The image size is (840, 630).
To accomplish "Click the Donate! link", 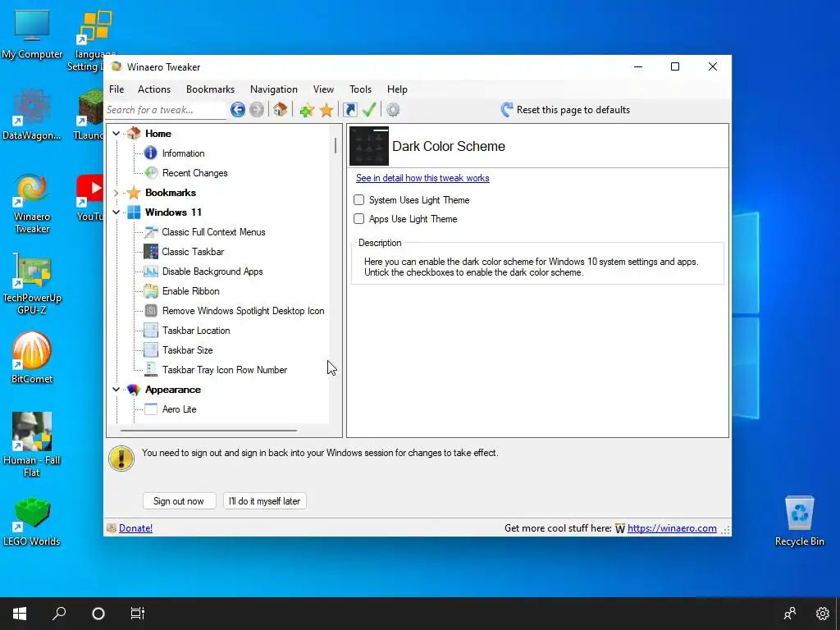I will 135,528.
